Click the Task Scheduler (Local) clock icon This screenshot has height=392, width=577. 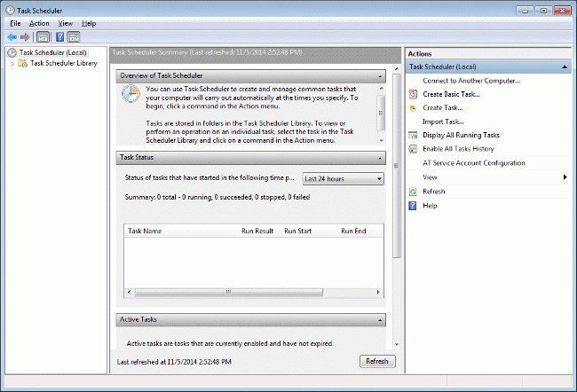tap(12, 52)
